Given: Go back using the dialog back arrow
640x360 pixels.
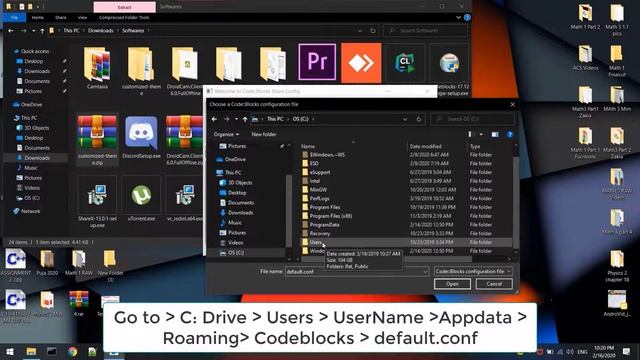Looking at the screenshot, I should pyautogui.click(x=214, y=119).
